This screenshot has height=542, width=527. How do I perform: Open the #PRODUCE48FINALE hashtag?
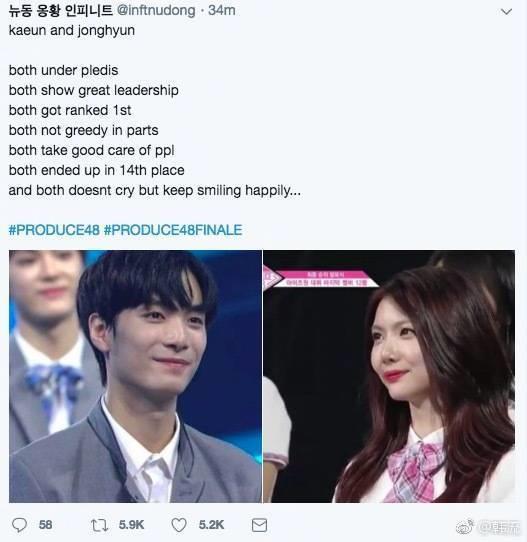click(x=173, y=230)
